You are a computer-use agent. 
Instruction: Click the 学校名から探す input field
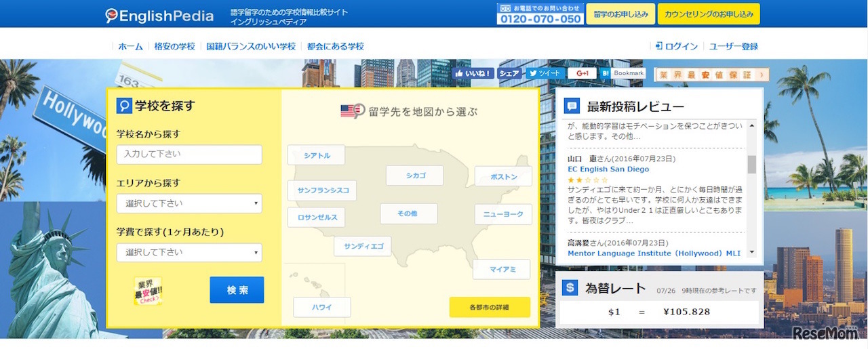(189, 155)
